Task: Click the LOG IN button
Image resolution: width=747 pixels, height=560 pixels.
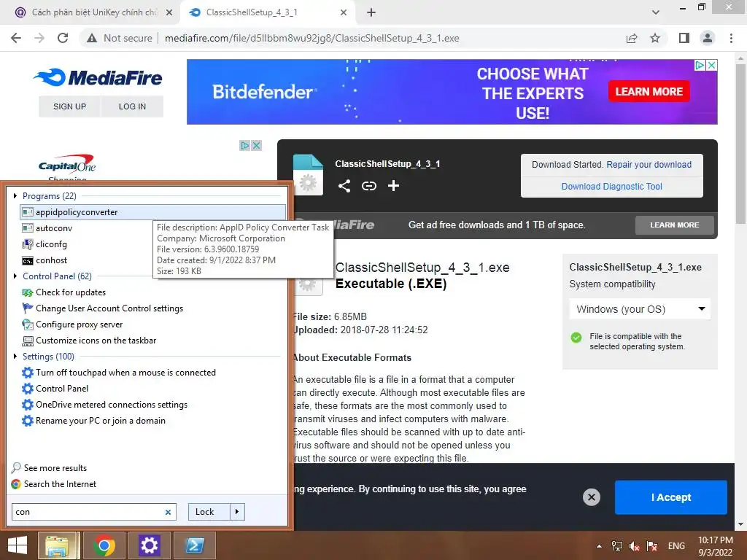Action: pos(132,106)
